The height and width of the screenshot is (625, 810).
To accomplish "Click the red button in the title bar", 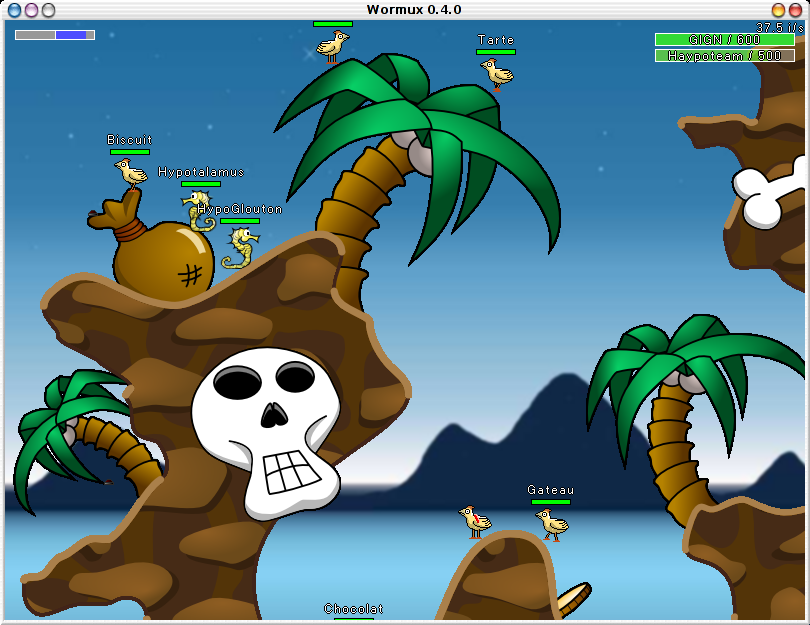I will 796,10.
